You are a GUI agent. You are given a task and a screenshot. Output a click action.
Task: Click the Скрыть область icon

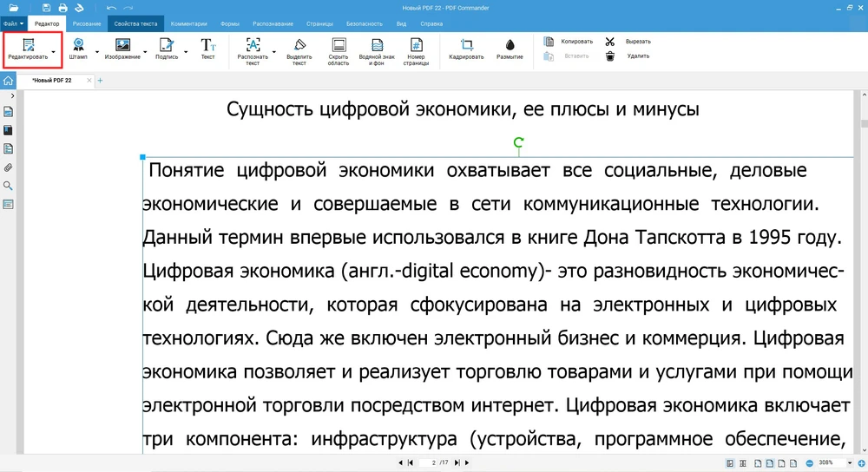tap(339, 45)
